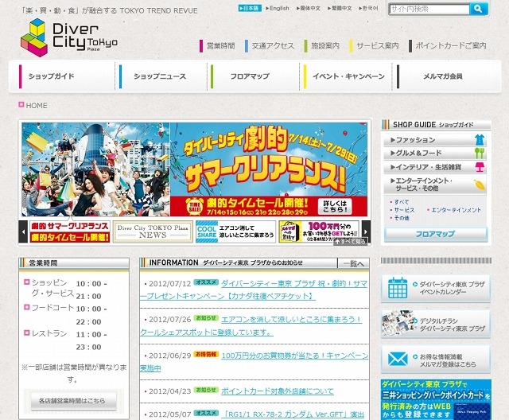Switch language to 简体中文
The width and height of the screenshot is (509, 420).
(308, 9)
